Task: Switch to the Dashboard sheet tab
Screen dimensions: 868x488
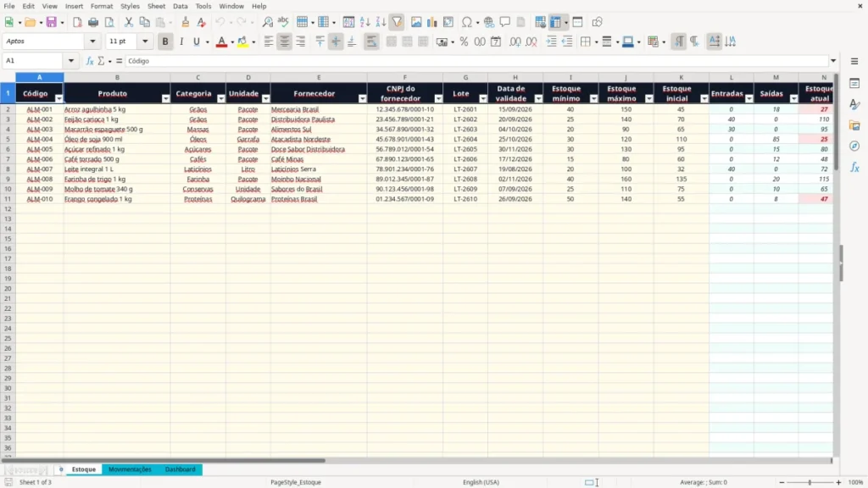Action: pyautogui.click(x=180, y=469)
